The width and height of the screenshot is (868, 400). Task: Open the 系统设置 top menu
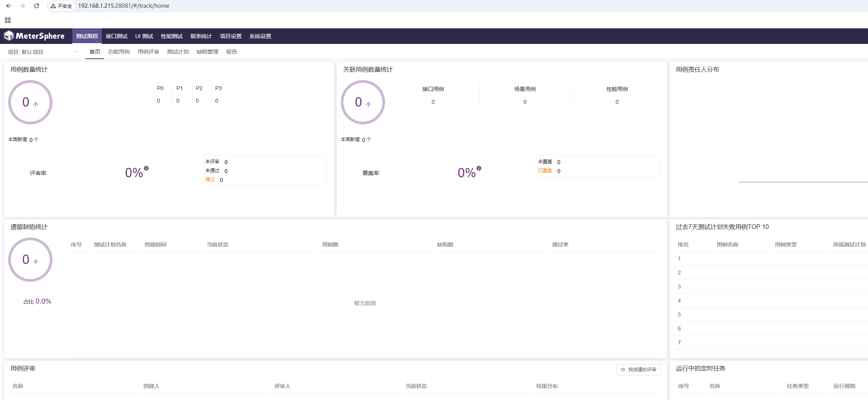point(260,36)
